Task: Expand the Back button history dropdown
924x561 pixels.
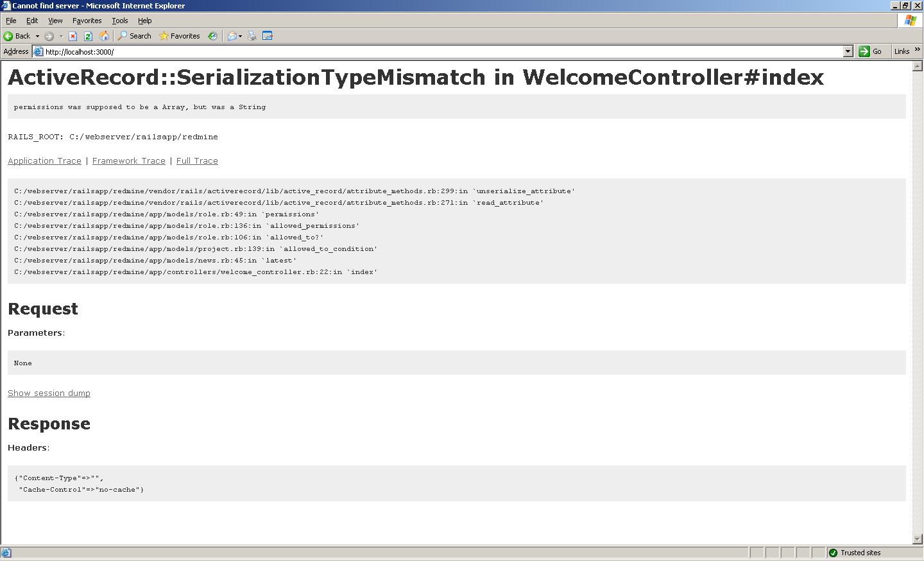Action: pos(37,36)
